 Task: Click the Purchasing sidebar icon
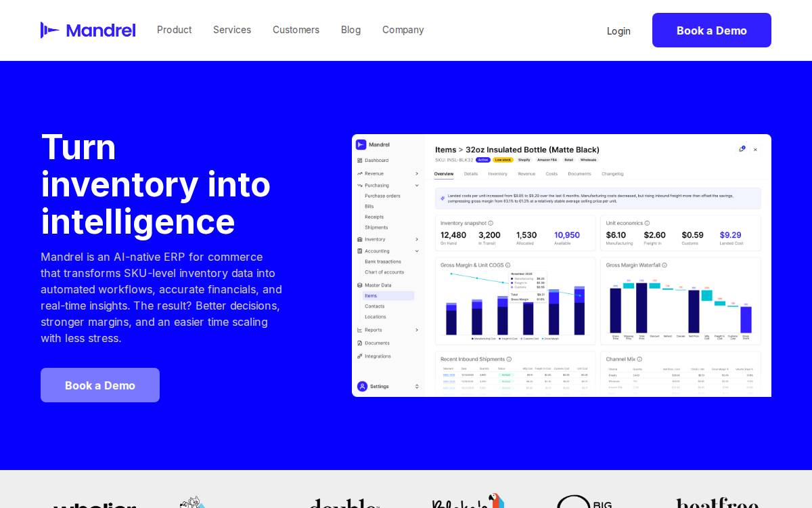[x=360, y=185]
